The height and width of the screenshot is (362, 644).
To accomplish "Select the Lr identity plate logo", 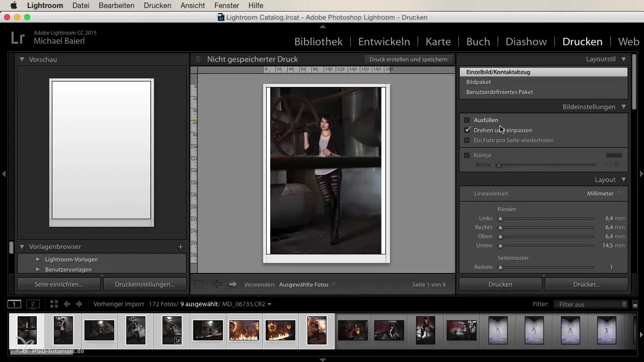I will click(18, 38).
